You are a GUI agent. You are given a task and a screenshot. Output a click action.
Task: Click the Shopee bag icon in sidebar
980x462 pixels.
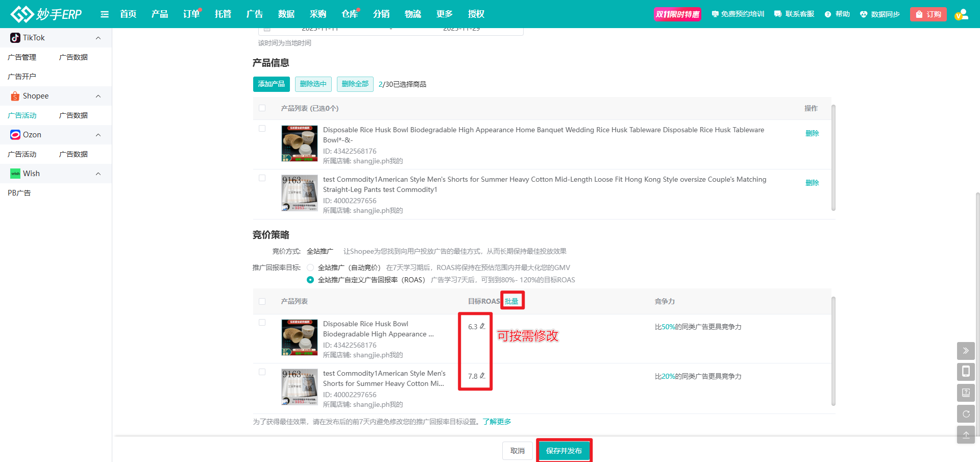coord(15,96)
